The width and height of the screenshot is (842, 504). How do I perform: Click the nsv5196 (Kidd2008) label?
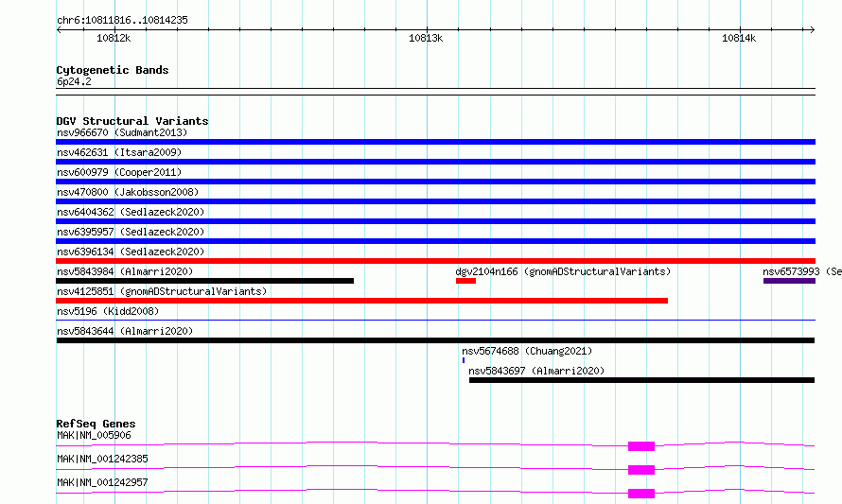point(108,311)
